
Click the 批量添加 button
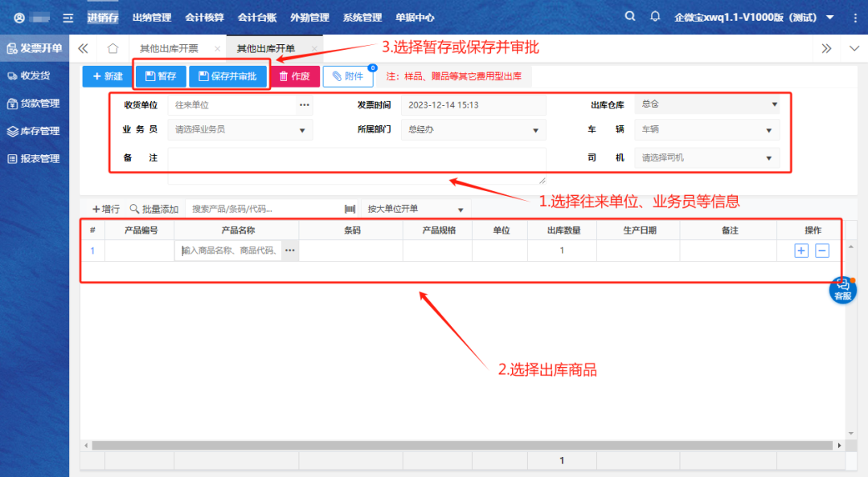pos(154,209)
